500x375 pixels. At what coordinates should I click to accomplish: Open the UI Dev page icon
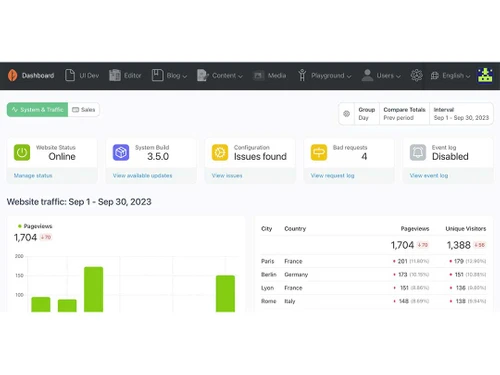[x=70, y=75]
